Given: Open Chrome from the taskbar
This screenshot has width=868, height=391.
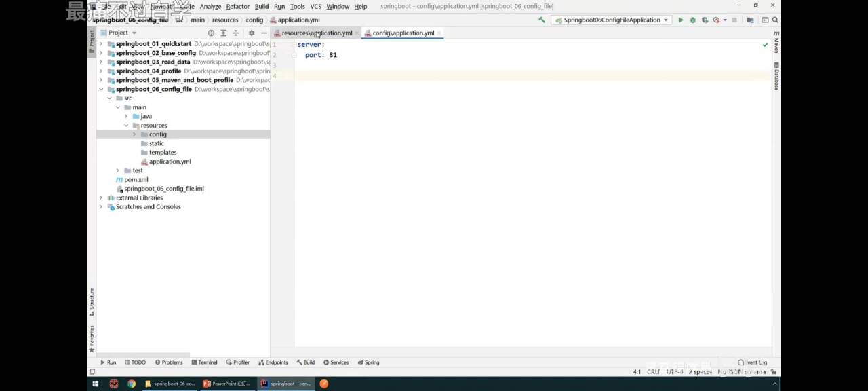Looking at the screenshot, I should [132, 384].
